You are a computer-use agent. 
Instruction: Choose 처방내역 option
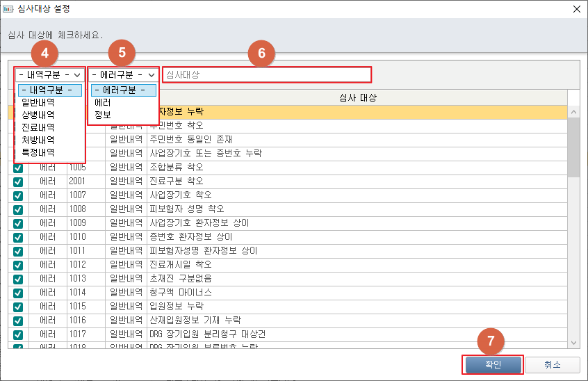tap(38, 140)
